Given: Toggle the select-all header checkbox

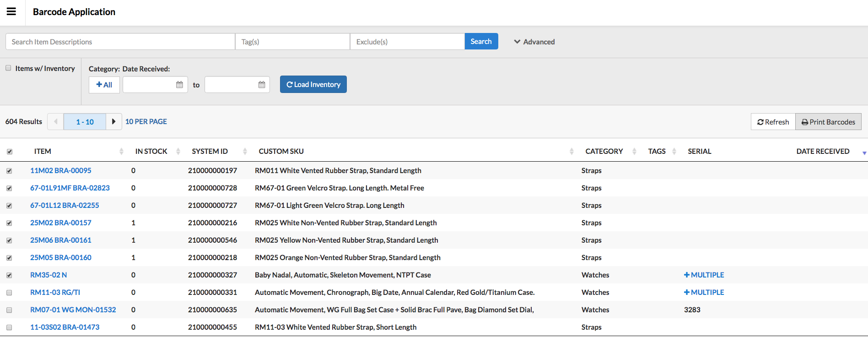Looking at the screenshot, I should coord(10,152).
